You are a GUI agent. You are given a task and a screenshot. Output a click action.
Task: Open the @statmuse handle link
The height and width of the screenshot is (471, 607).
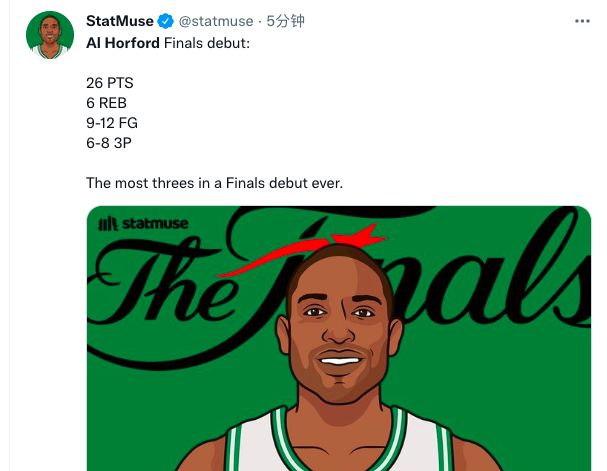point(216,21)
